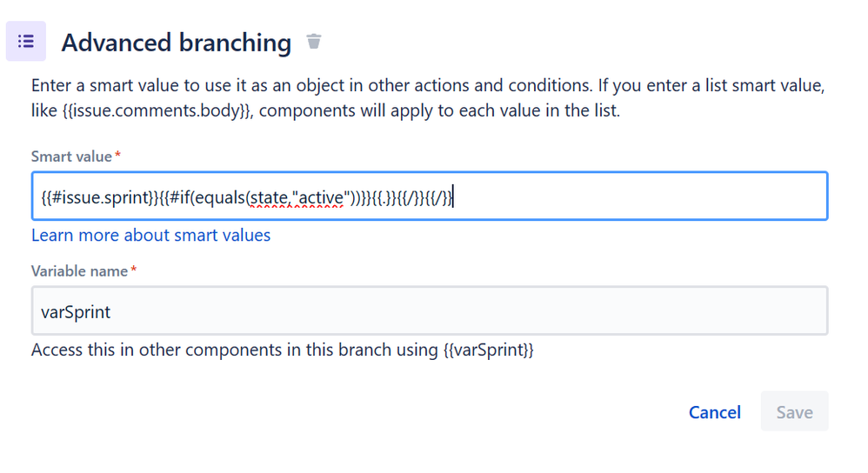Click the Advanced branching heading

(x=176, y=43)
